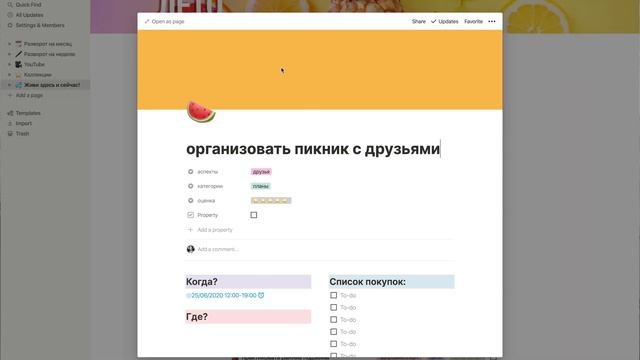Click the camera icon next to YouTube
640x360 pixels.
pyautogui.click(x=18, y=64)
